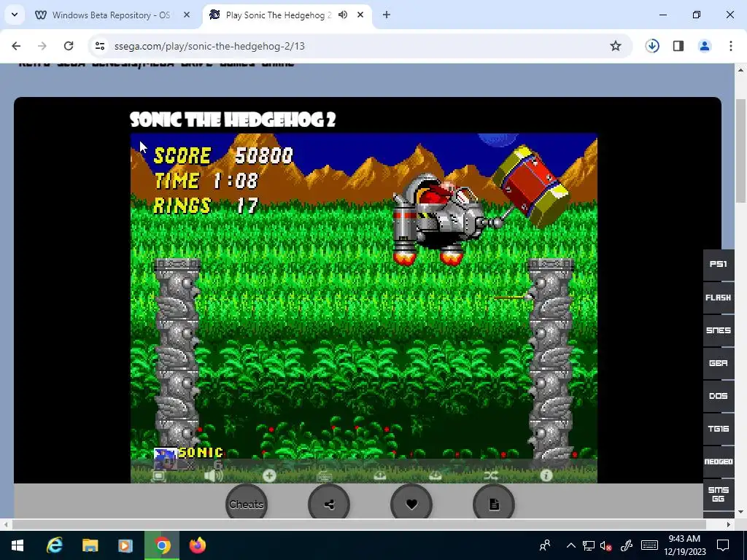The height and width of the screenshot is (560, 747).
Task: Mute the Sonic tab via its speaker icon
Action: pyautogui.click(x=343, y=15)
